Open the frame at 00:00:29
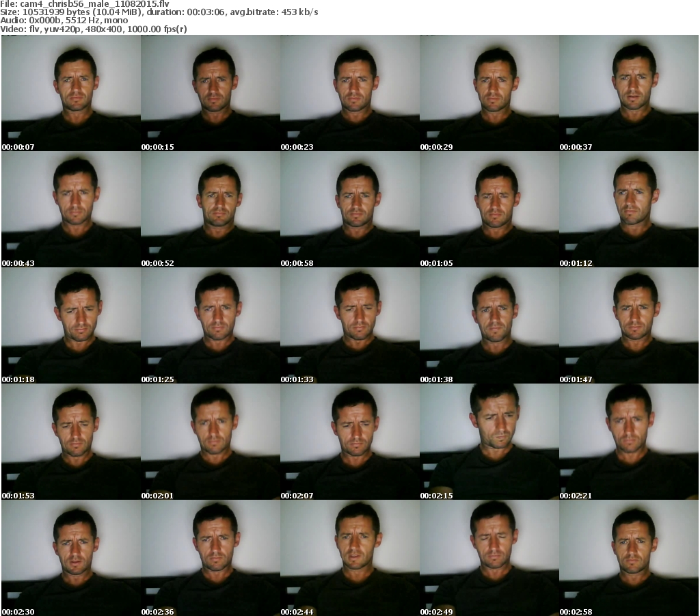This screenshot has height=616, width=700. pyautogui.click(x=489, y=93)
